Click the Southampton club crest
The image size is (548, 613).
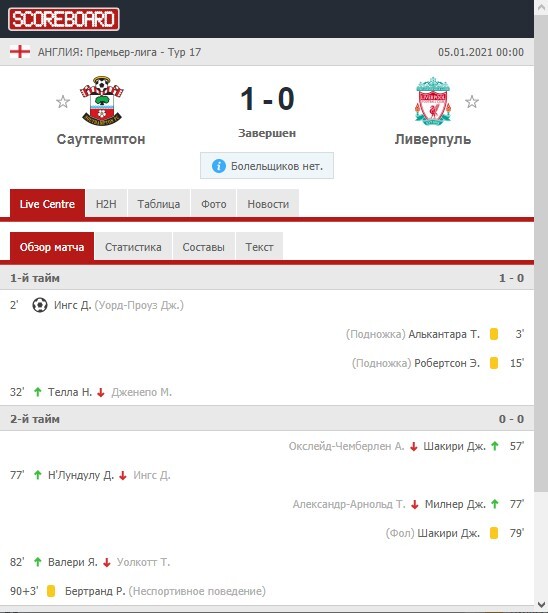click(102, 100)
